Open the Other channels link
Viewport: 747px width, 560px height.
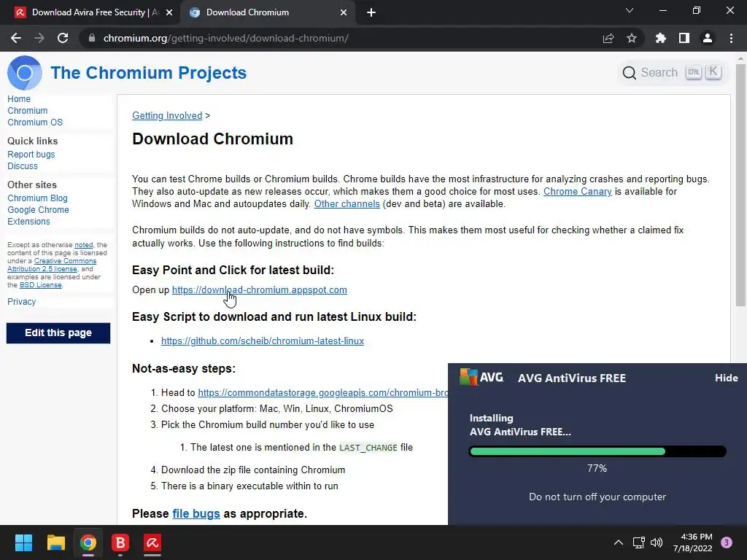click(x=347, y=204)
